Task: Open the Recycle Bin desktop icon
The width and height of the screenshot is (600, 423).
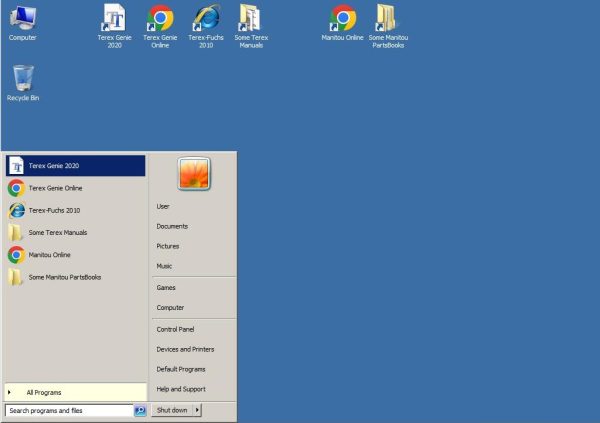Action: tap(23, 83)
